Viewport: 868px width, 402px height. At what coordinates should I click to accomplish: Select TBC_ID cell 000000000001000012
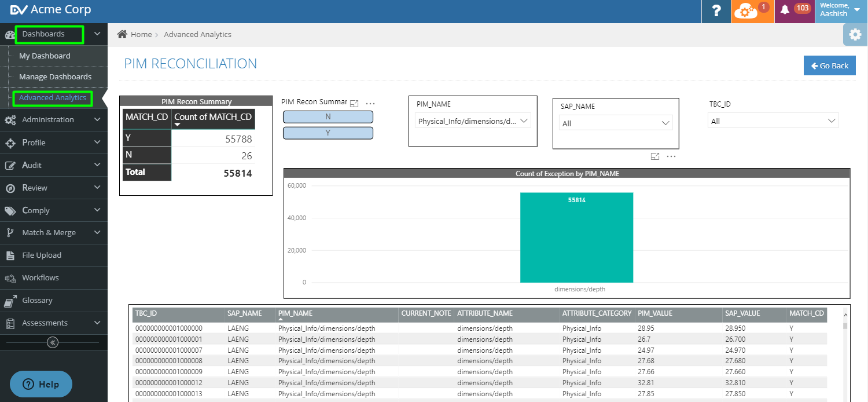169,383
